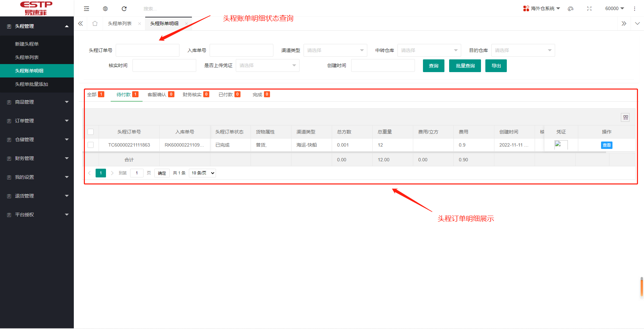644x329 pixels.
Task: Click the globe language icon
Action: tap(105, 9)
